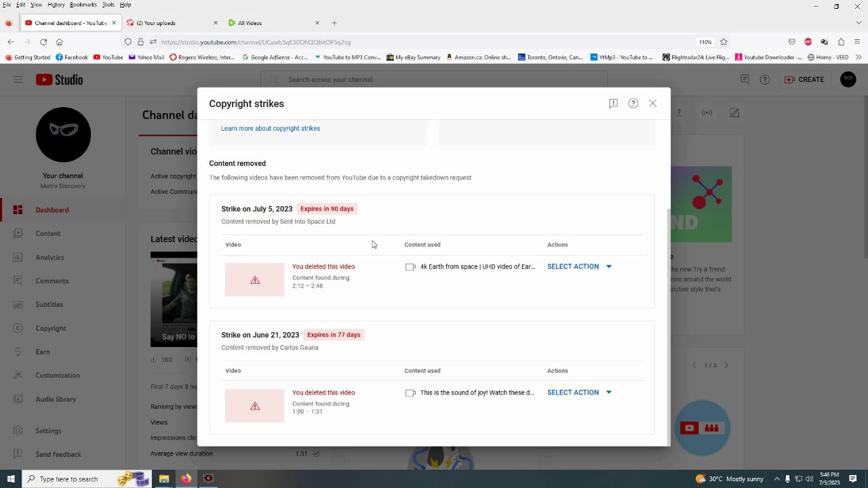Click the Dashboard grid icon
This screenshot has width=868, height=488.
(x=18, y=210)
